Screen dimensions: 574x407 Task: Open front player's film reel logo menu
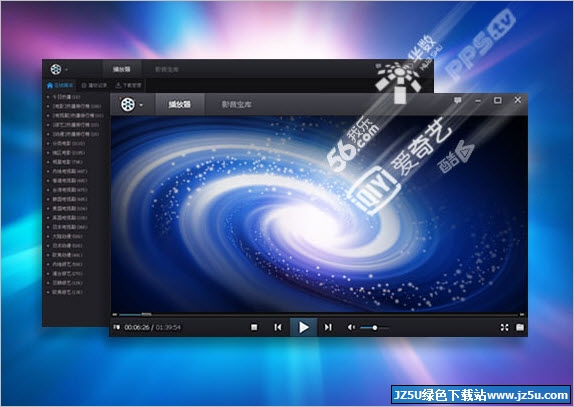[128, 105]
